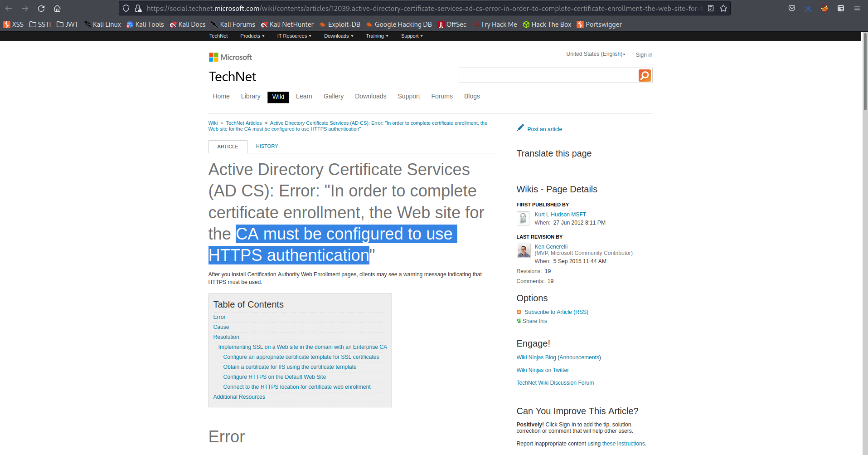Click the Post an article link
The width and height of the screenshot is (868, 455).
(545, 129)
